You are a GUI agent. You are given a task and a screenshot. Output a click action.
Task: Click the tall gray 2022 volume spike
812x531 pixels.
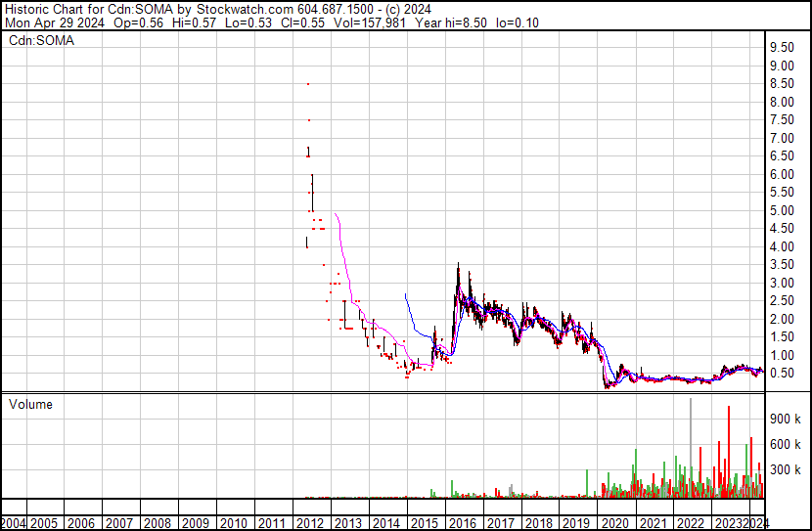coord(691,448)
